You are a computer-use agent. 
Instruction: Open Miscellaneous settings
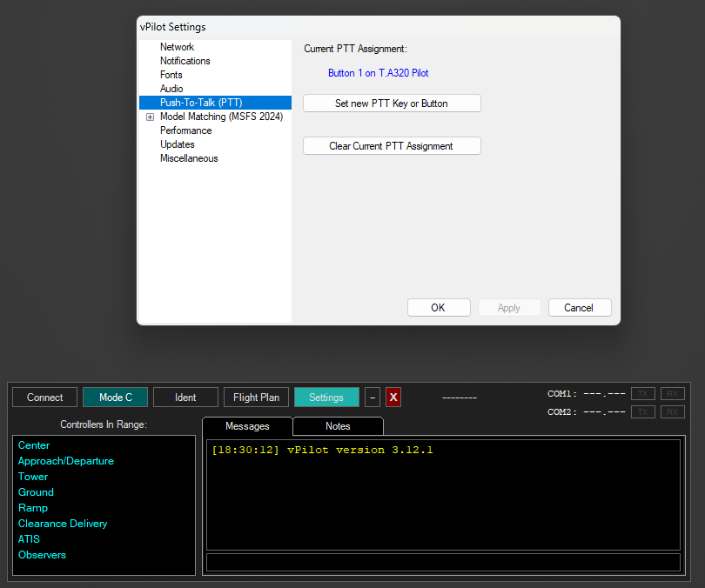pos(189,158)
